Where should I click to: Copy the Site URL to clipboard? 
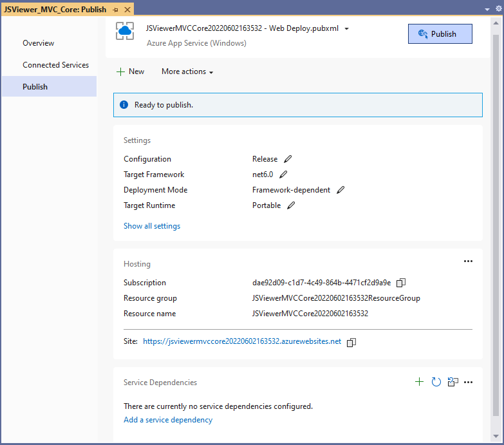pyautogui.click(x=351, y=343)
